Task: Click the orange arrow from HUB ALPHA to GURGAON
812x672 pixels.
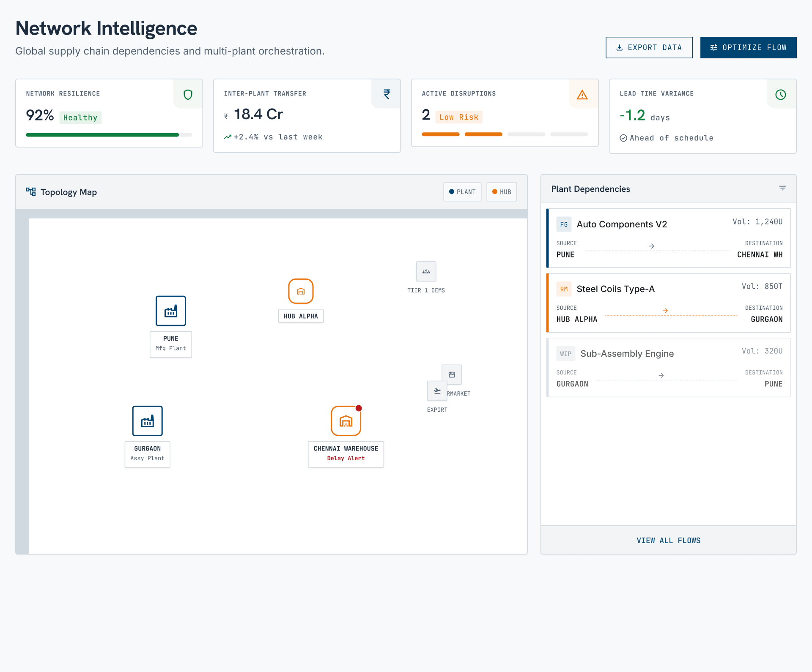Action: coord(665,311)
